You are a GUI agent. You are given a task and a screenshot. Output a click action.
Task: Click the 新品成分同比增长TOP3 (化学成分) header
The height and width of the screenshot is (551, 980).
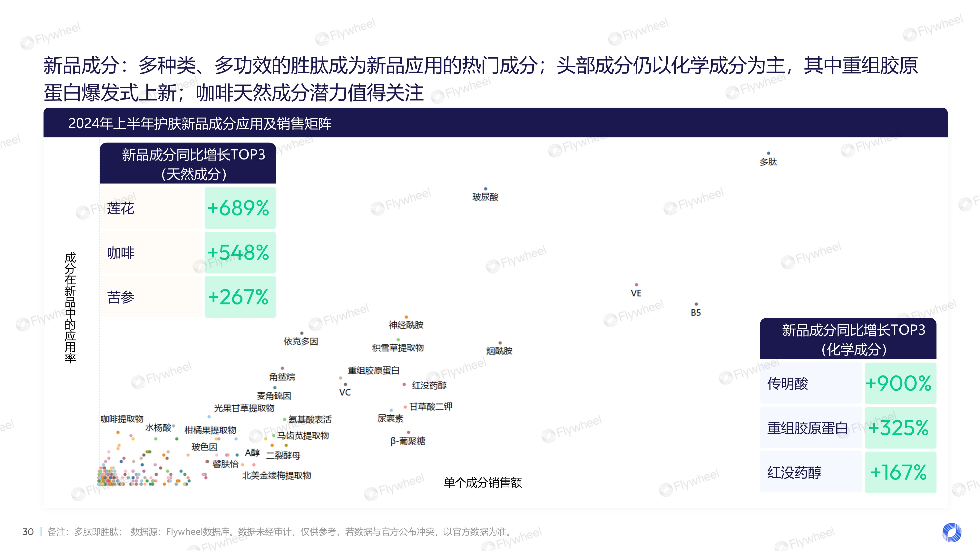[x=848, y=338]
